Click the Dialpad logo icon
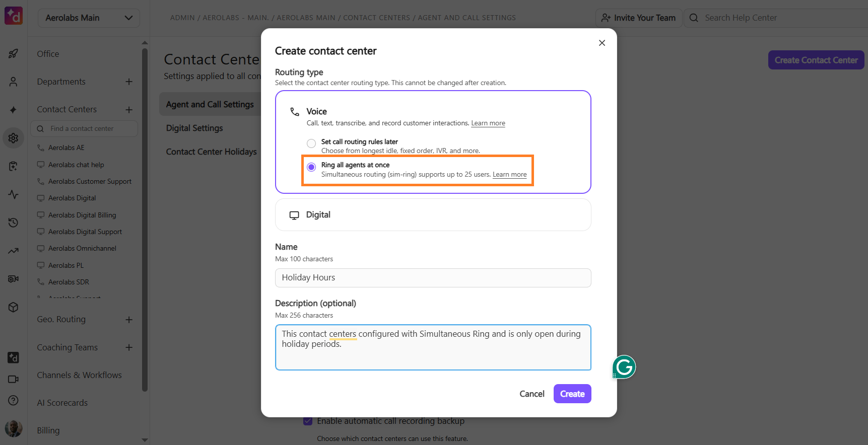 pos(14,16)
